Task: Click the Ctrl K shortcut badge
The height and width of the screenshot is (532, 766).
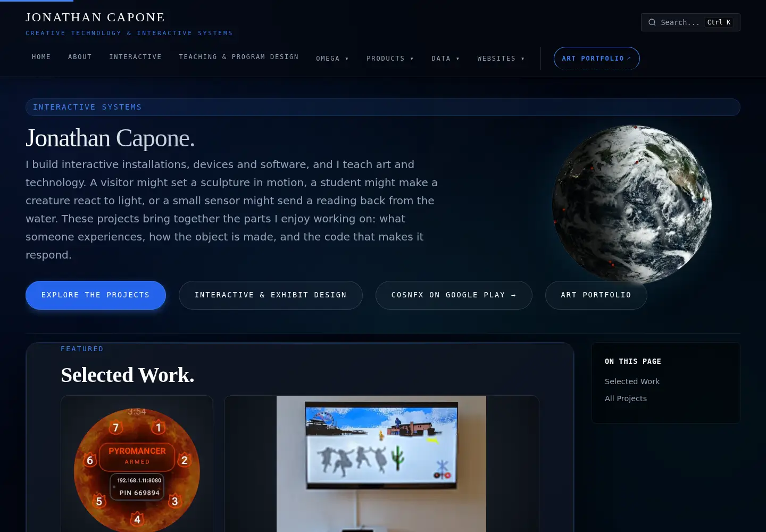Action: 719,22
